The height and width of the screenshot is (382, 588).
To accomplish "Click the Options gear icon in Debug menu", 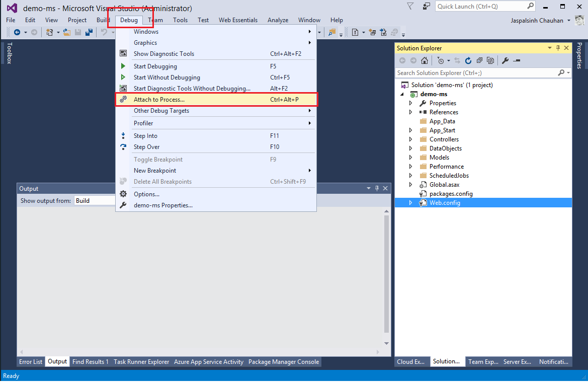I will click(123, 194).
